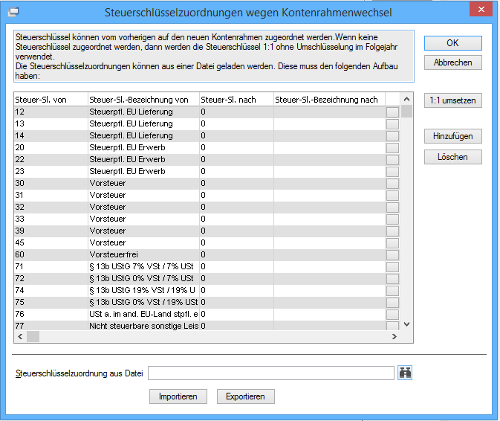Select the '§ 13b UStG 0% VSt / 7% USt' cell

pos(144,279)
